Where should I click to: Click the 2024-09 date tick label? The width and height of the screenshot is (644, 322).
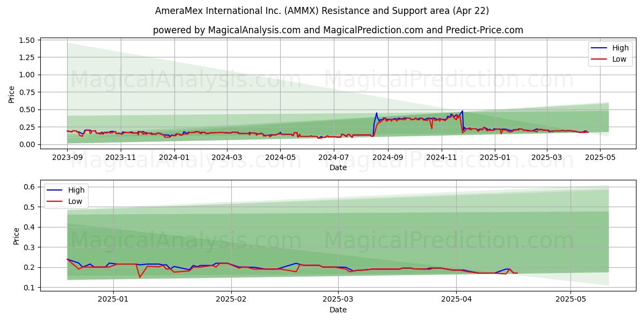point(389,157)
